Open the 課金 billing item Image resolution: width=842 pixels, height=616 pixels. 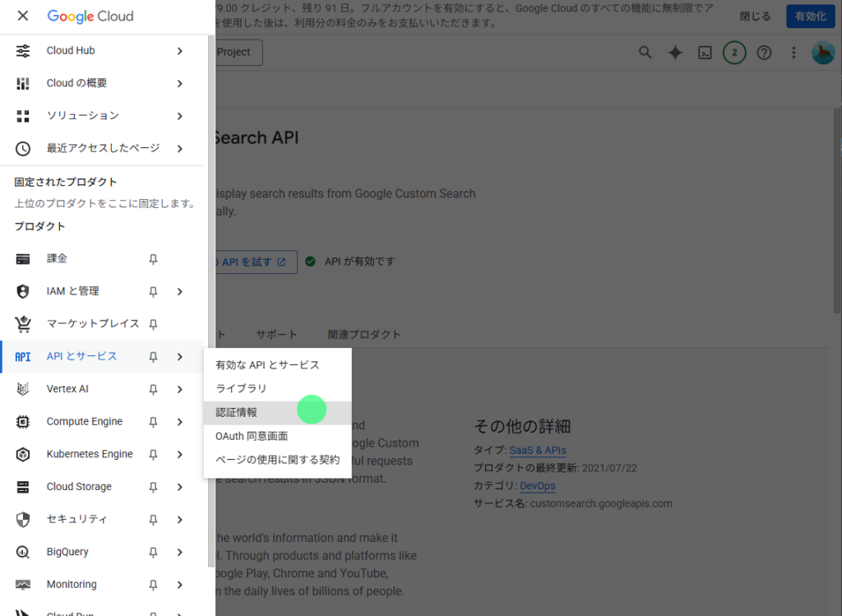point(58,258)
